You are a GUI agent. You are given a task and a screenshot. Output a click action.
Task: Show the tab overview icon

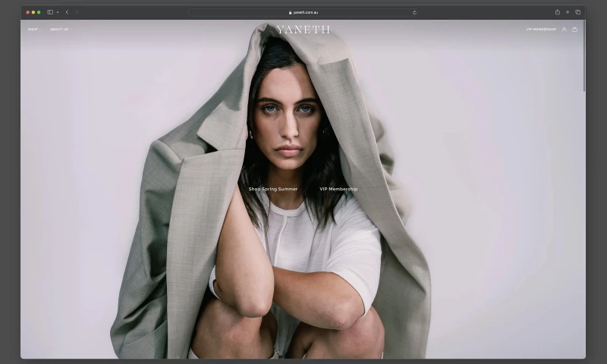577,12
